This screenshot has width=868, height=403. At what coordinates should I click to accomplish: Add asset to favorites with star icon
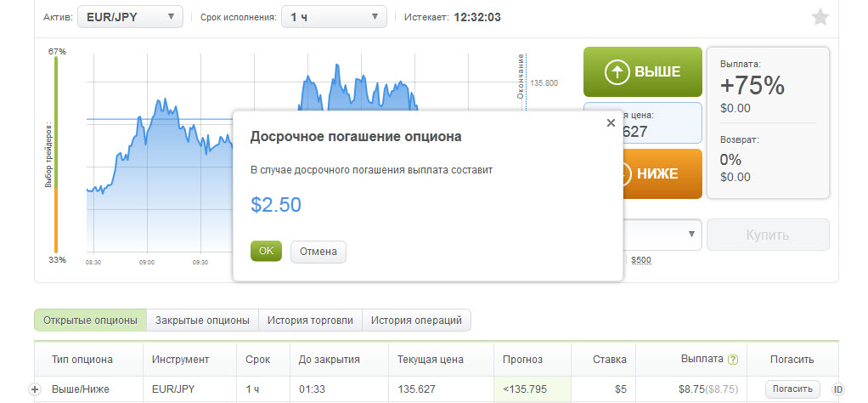click(820, 17)
